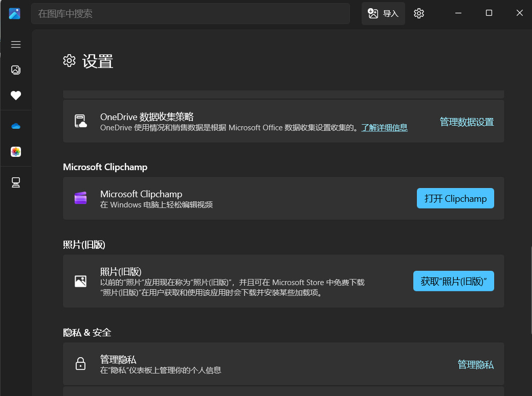Minimize the Photos window
Screen dimensions: 532x396
point(458,13)
